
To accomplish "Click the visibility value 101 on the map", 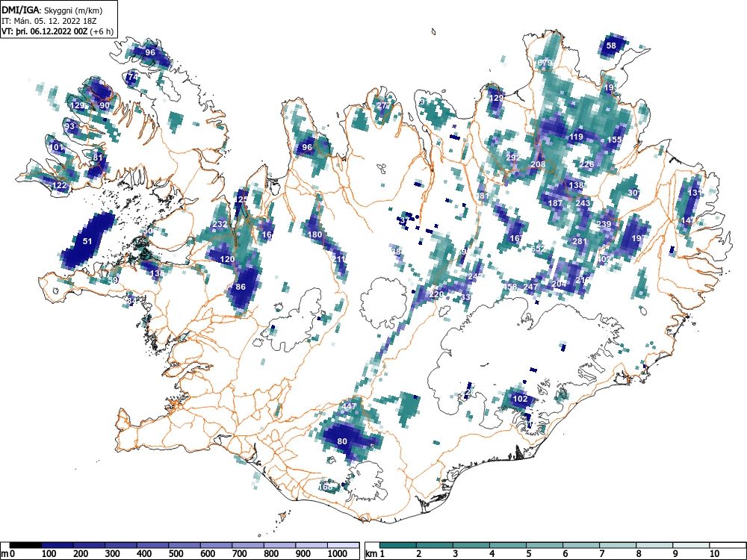I will [x=56, y=146].
